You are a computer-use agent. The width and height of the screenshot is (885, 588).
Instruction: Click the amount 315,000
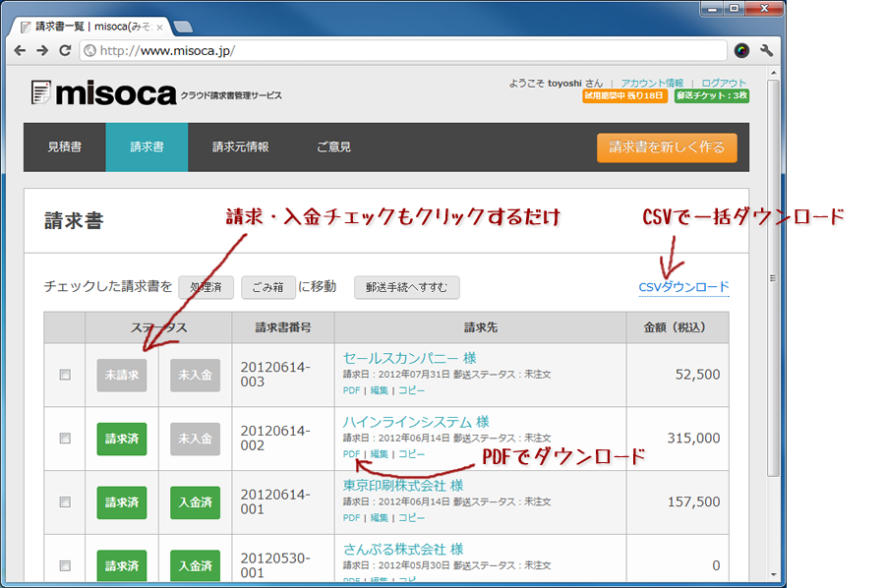pos(693,439)
